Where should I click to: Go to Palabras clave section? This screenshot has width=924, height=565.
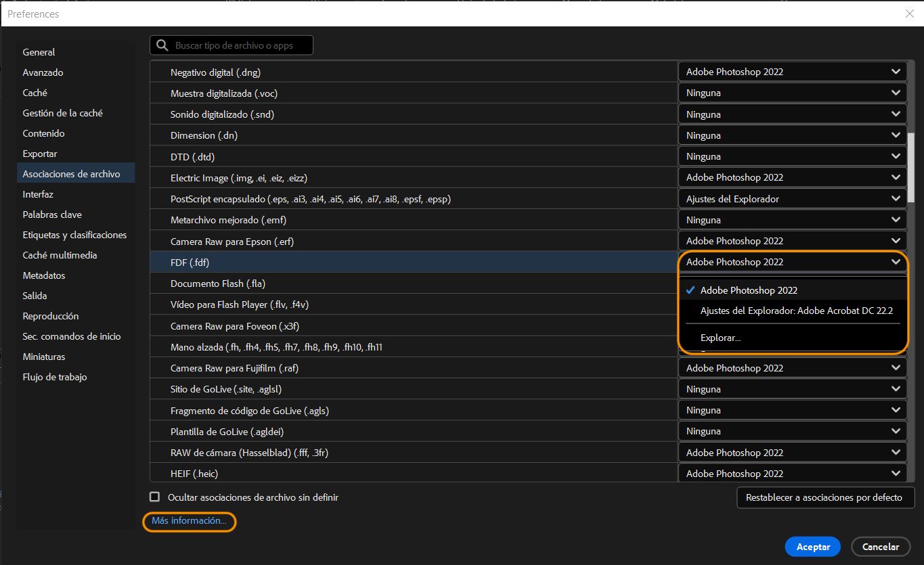(76, 214)
